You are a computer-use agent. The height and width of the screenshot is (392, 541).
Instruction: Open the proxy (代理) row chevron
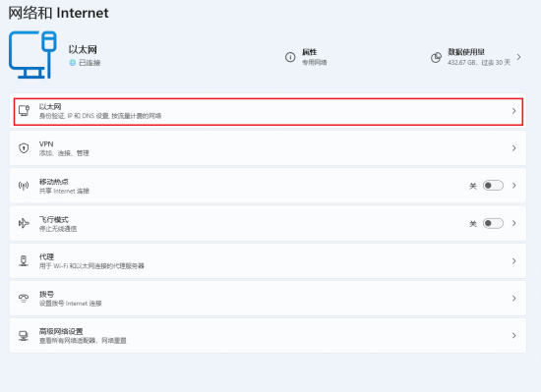tap(514, 260)
